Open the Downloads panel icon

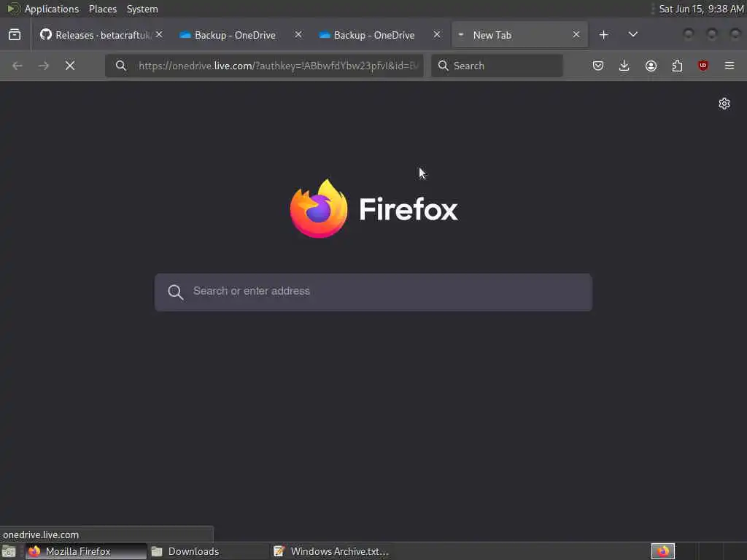tap(624, 66)
